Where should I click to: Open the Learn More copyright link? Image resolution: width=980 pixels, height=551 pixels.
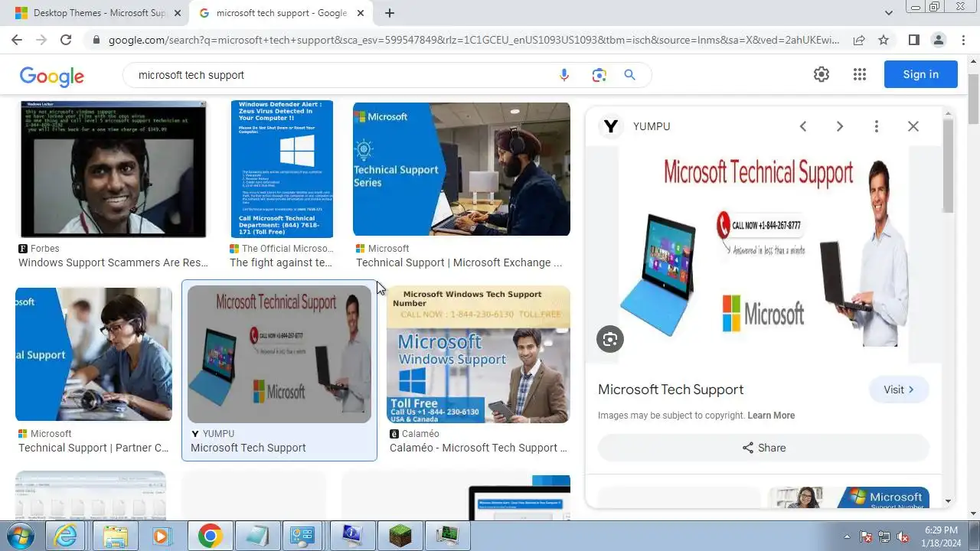(x=771, y=416)
